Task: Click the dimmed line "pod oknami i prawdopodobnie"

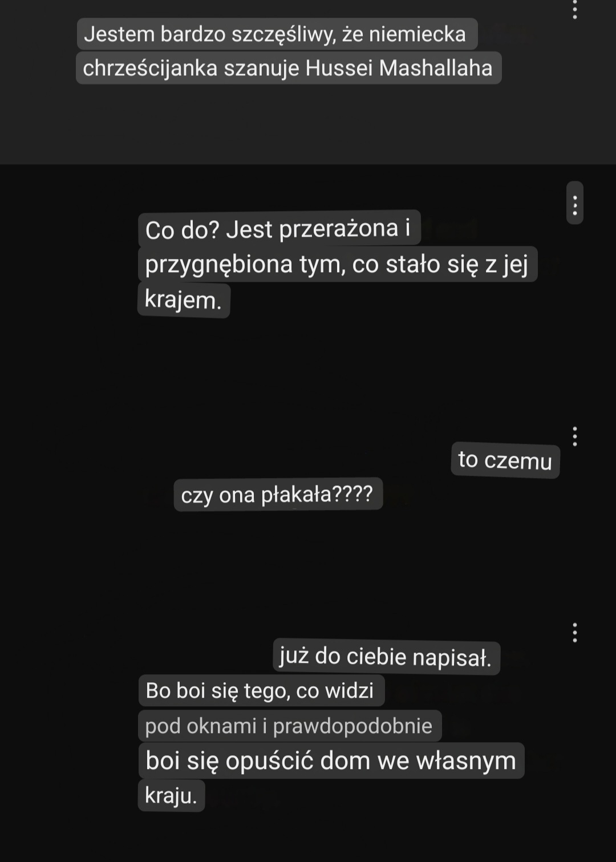Action: 289,726
